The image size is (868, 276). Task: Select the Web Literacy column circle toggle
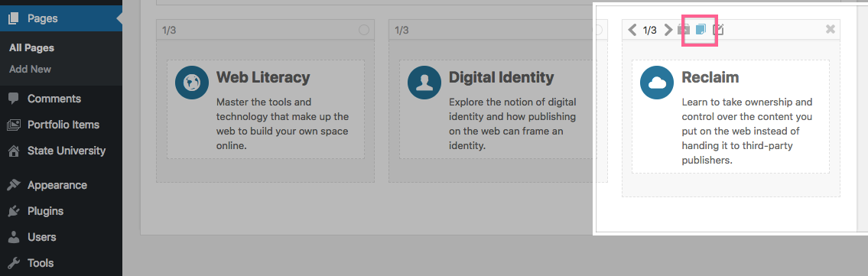(x=364, y=30)
